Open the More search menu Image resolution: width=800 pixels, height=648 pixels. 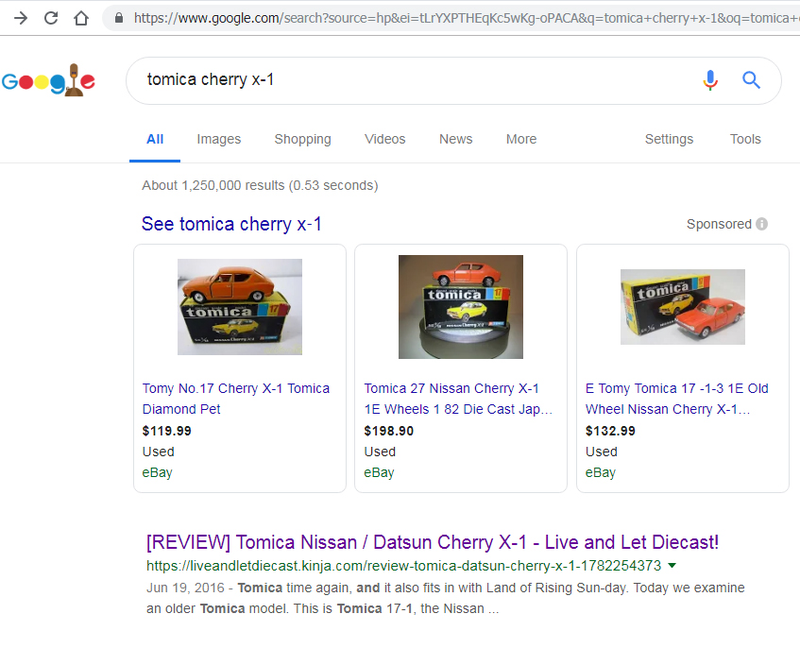pos(521,139)
